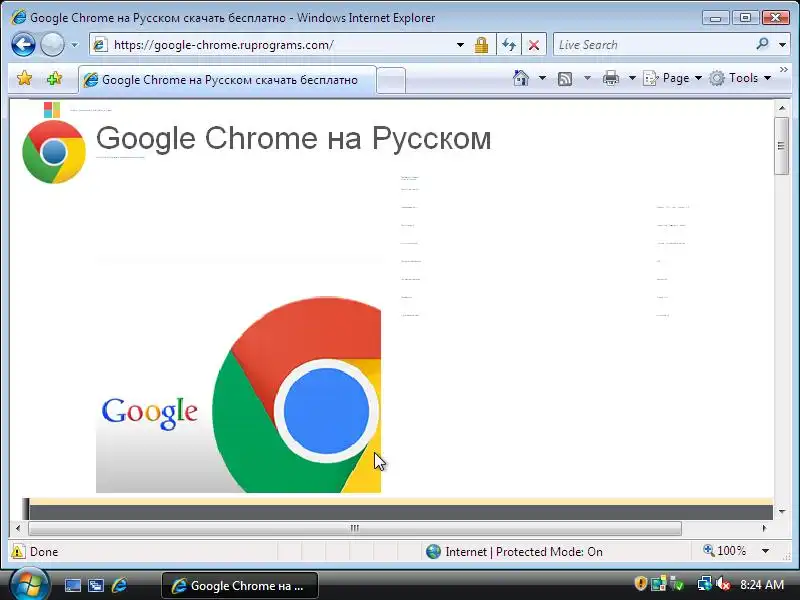
Task: Expand the Print options dropdown arrow
Action: click(632, 78)
